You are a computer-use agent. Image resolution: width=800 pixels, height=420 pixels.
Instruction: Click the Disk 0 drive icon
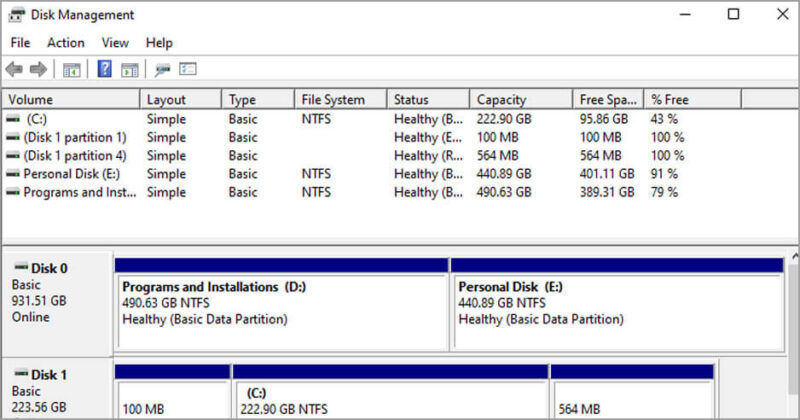[21, 267]
